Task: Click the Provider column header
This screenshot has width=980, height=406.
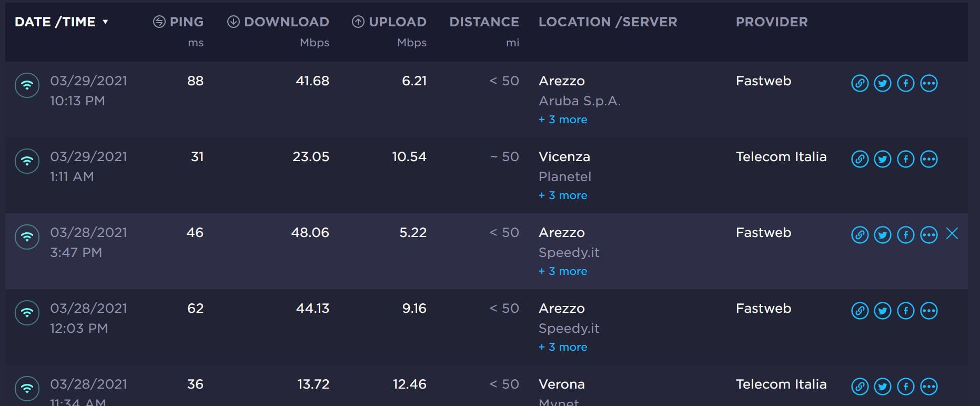Action: point(772,22)
